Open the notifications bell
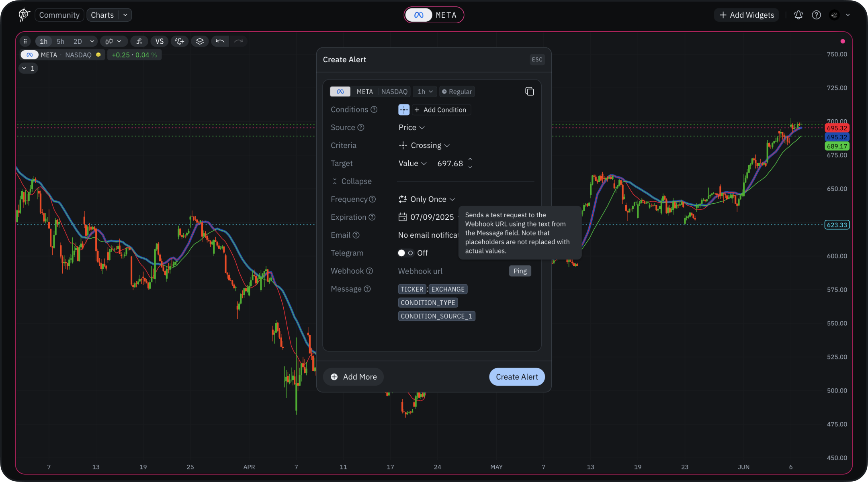This screenshot has height=482, width=868. [798, 15]
